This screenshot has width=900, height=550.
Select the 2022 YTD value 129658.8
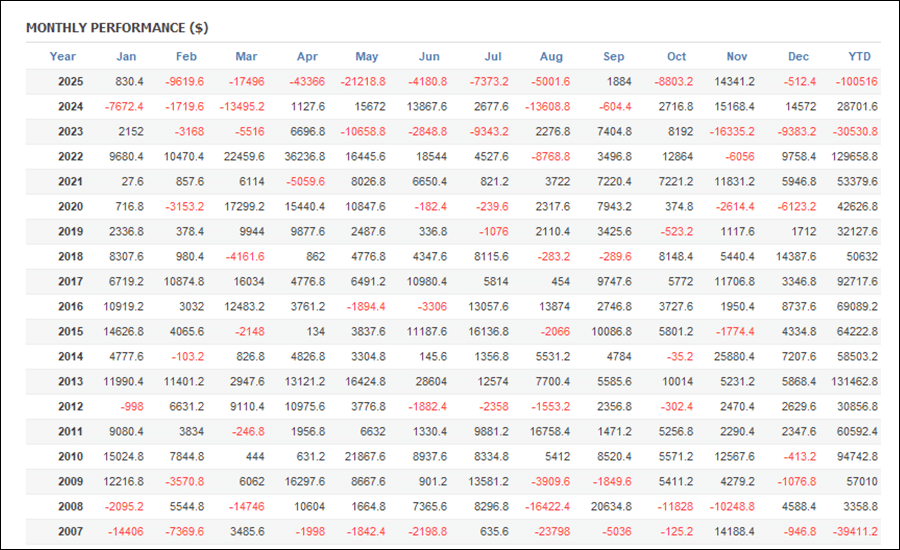coord(853,157)
